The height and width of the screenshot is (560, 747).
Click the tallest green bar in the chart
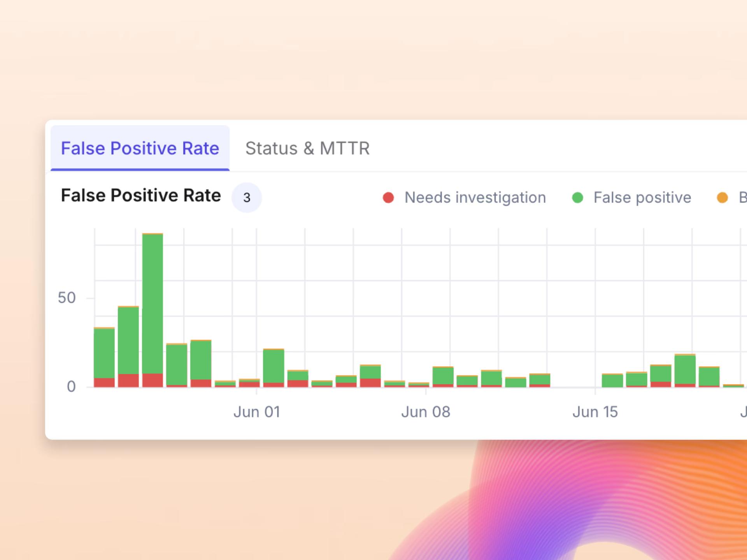pyautogui.click(x=153, y=304)
